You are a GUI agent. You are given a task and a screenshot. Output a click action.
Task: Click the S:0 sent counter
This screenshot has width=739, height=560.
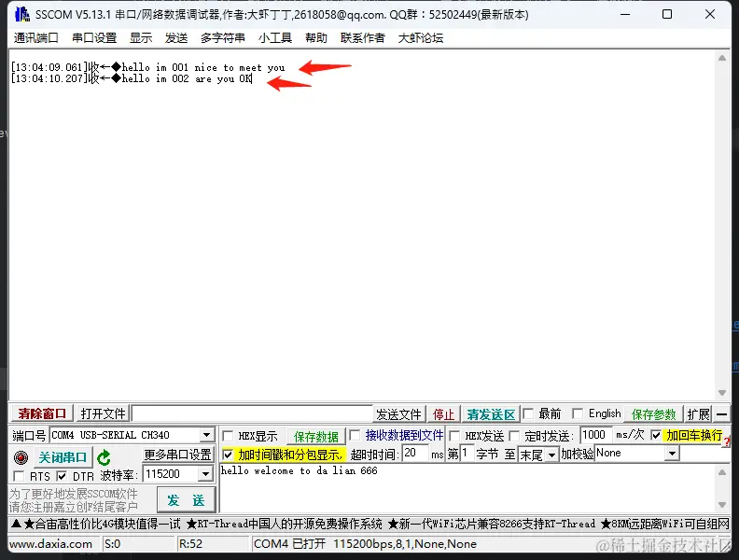(x=112, y=544)
